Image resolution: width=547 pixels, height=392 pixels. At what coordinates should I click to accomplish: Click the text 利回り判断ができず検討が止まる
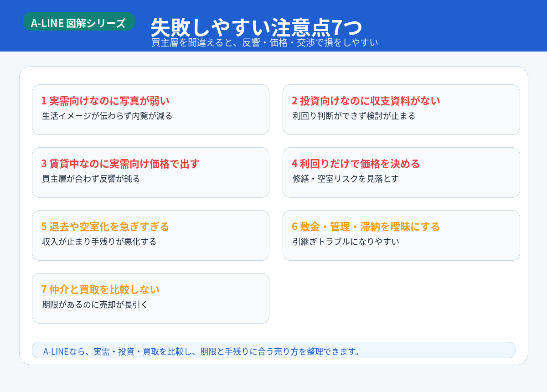(x=354, y=116)
